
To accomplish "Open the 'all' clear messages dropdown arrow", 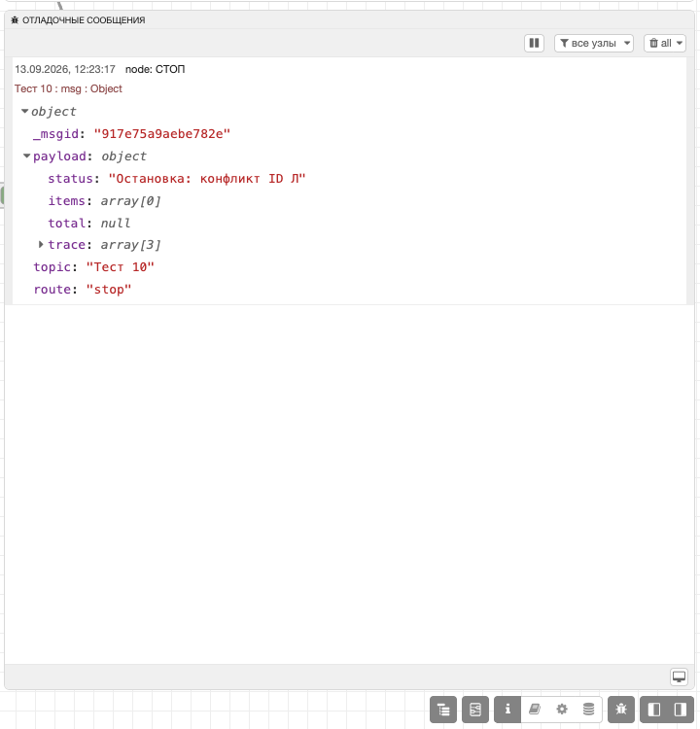I will click(680, 43).
